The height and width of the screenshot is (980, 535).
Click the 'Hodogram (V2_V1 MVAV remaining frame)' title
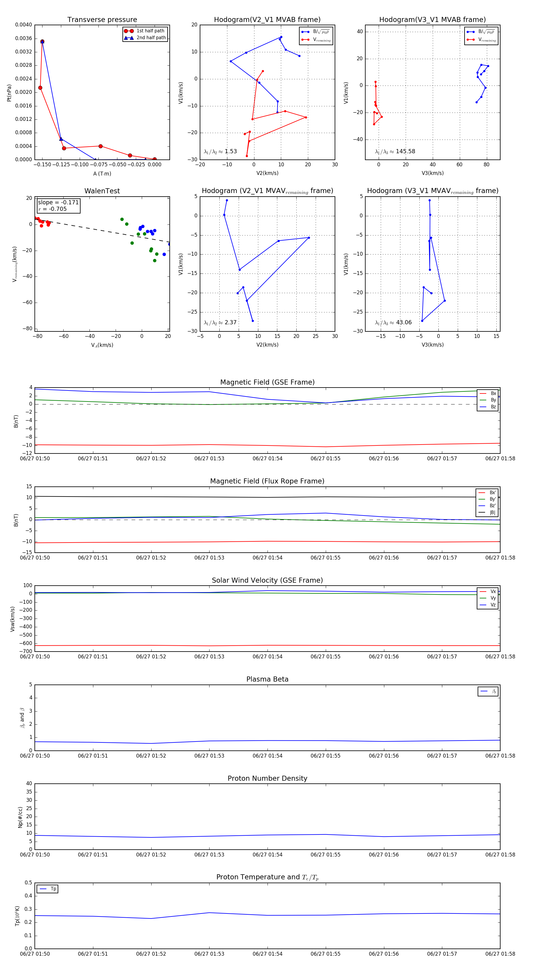click(267, 191)
